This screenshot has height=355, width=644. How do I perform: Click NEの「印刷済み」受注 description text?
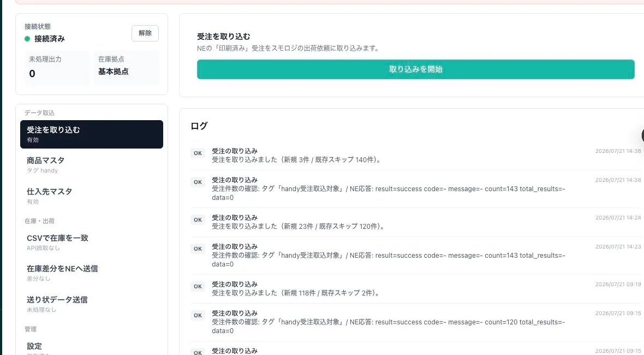[x=289, y=48]
